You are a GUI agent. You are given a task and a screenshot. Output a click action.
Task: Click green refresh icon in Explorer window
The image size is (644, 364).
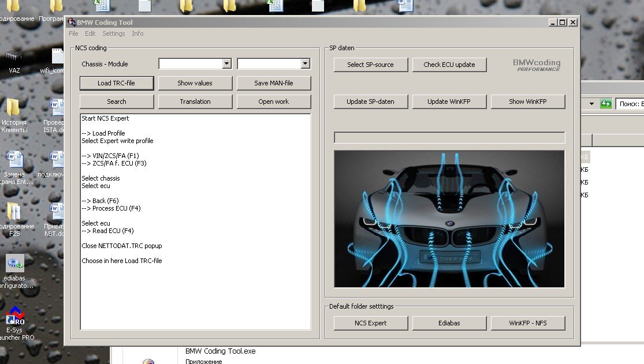tap(606, 104)
